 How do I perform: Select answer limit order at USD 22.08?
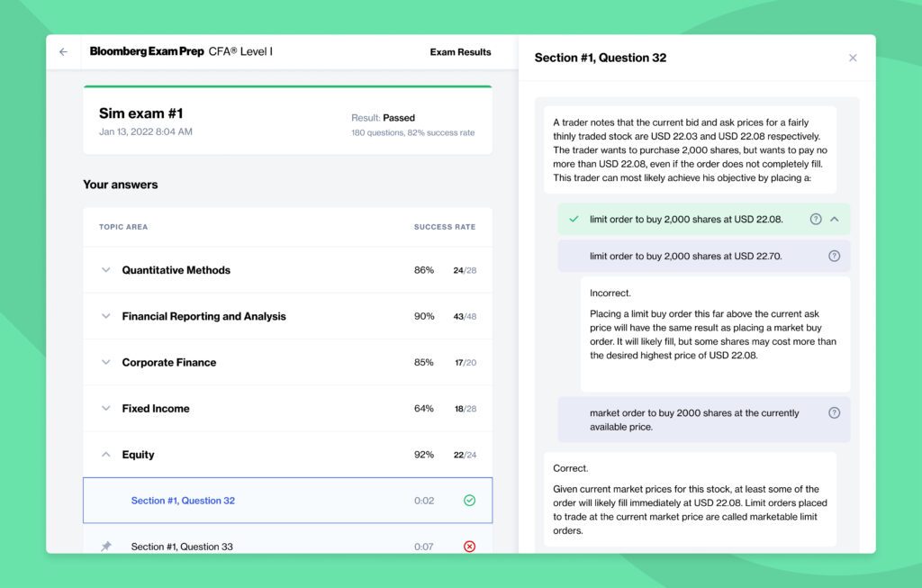[x=686, y=219]
